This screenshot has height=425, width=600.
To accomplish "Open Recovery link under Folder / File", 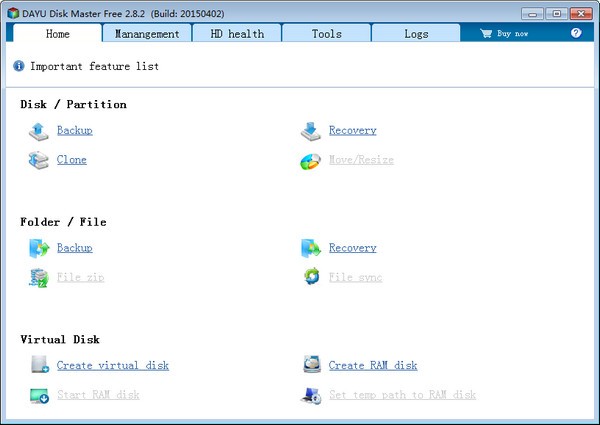I will 352,248.
